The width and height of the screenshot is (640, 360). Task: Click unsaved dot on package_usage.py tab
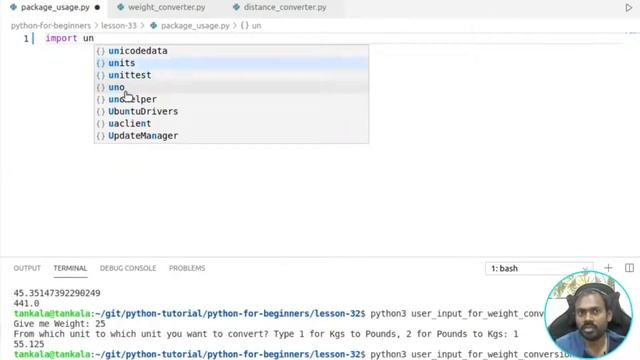click(97, 7)
